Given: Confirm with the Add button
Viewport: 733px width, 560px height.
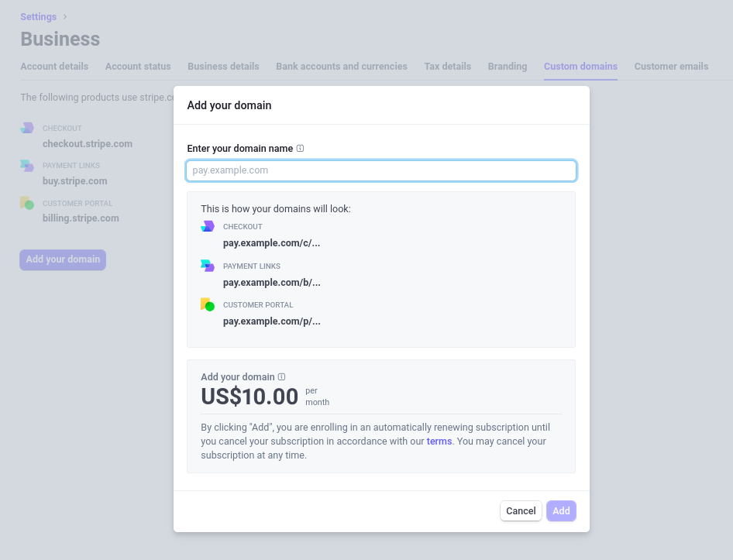Looking at the screenshot, I should click(x=561, y=511).
